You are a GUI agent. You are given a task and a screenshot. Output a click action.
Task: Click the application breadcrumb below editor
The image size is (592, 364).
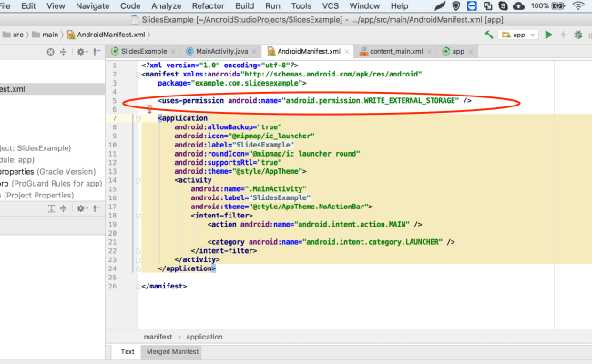204,337
